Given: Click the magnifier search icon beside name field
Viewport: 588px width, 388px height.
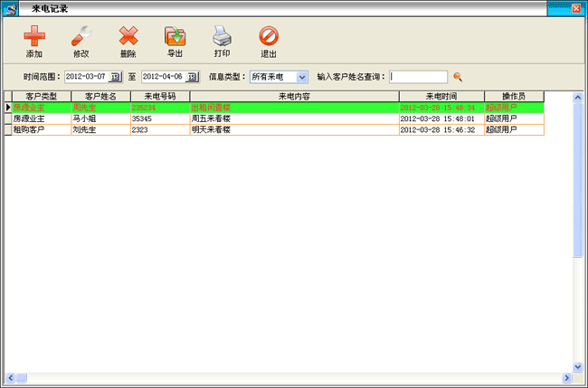Looking at the screenshot, I should pos(458,77).
